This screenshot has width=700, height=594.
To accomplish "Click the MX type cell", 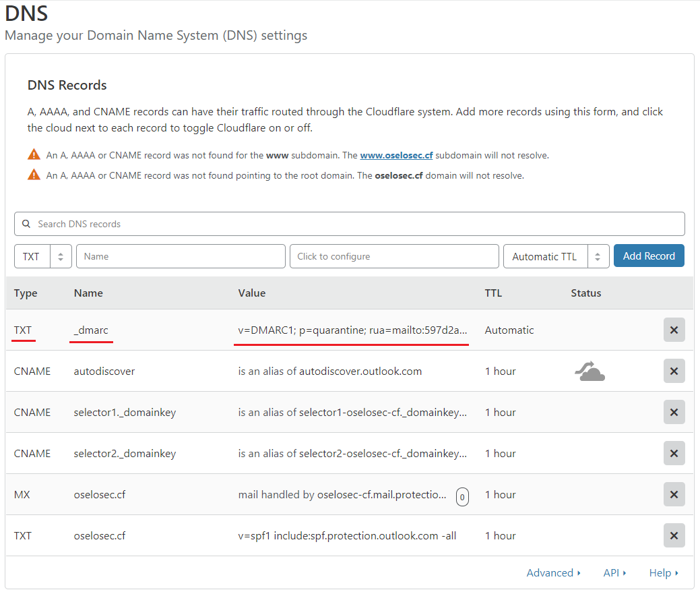I will (x=22, y=494).
